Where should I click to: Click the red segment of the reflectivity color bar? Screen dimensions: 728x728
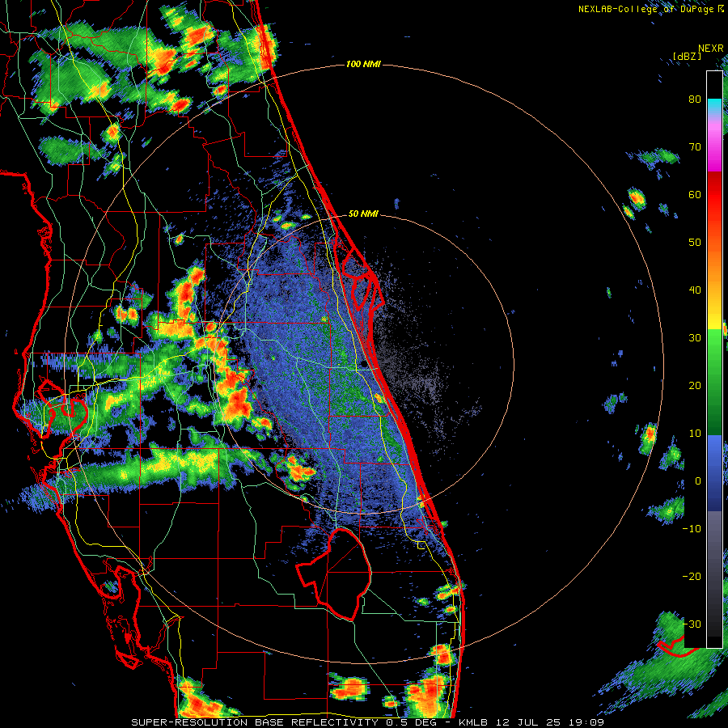pyautogui.click(x=714, y=195)
